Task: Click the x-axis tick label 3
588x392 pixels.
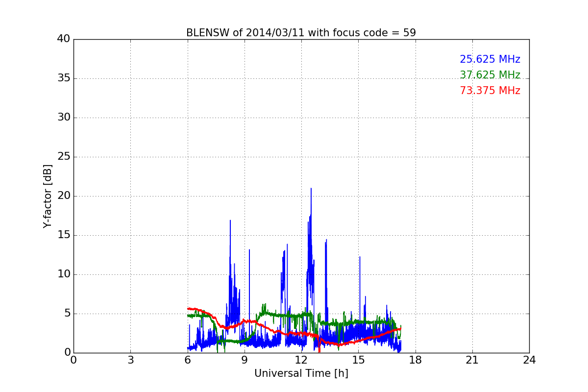Action: tap(130, 360)
